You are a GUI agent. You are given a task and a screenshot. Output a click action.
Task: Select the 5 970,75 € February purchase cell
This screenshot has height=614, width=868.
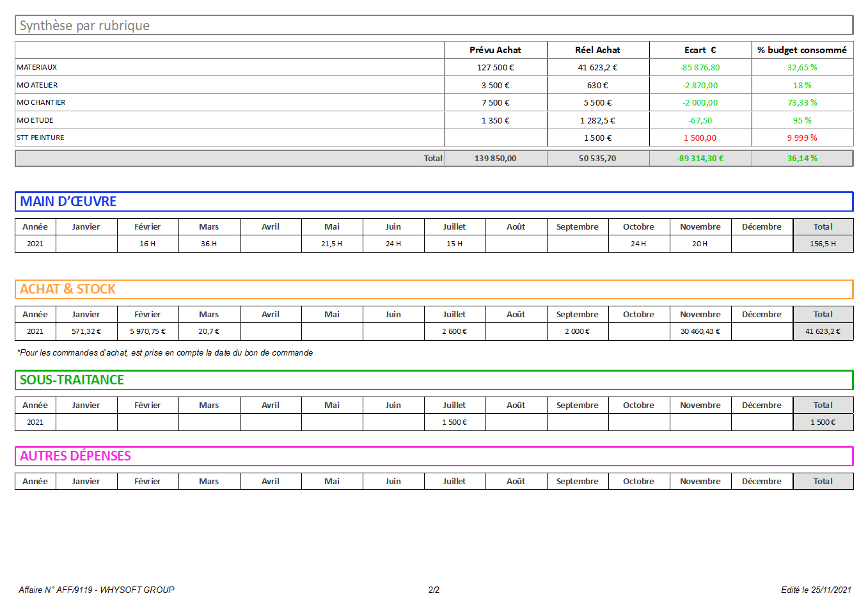tap(148, 331)
